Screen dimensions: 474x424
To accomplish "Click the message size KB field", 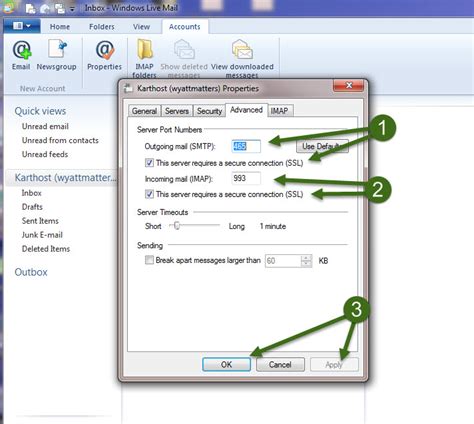I will [283, 261].
